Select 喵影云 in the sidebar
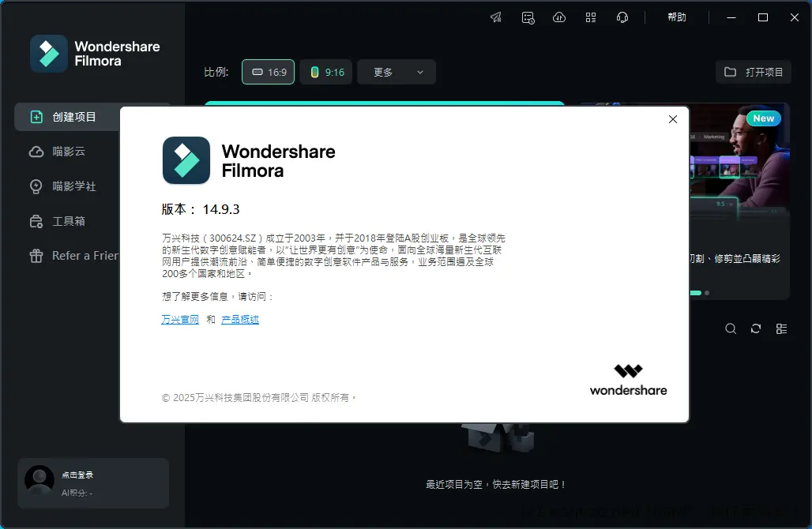This screenshot has width=812, height=529. click(68, 152)
